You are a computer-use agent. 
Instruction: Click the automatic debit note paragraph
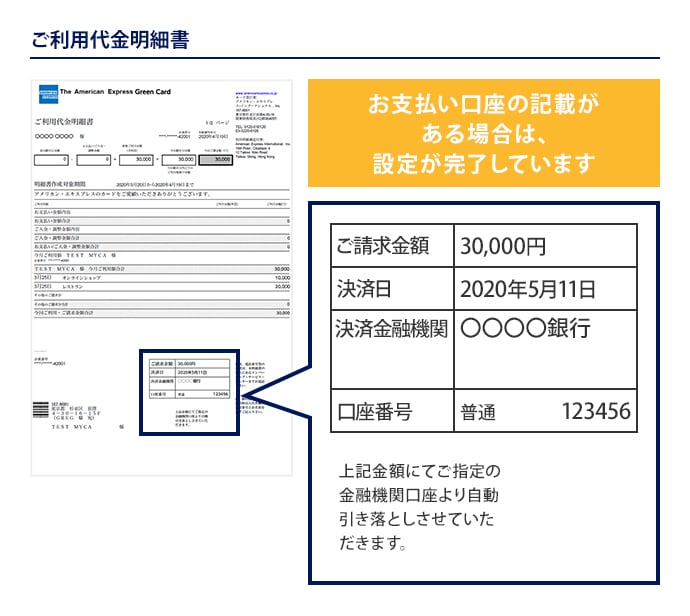pyautogui.click(x=419, y=507)
